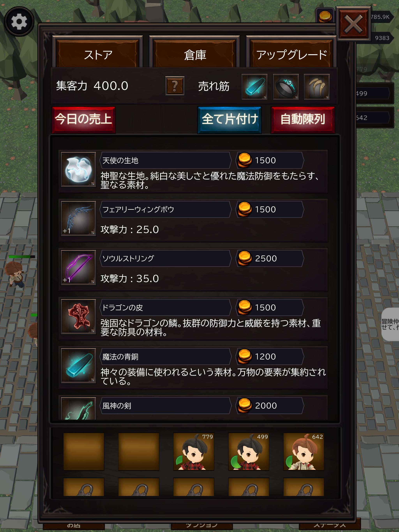Select the black rune ring bestseller icon
Viewport: 399px width, 532px height.
(286, 87)
